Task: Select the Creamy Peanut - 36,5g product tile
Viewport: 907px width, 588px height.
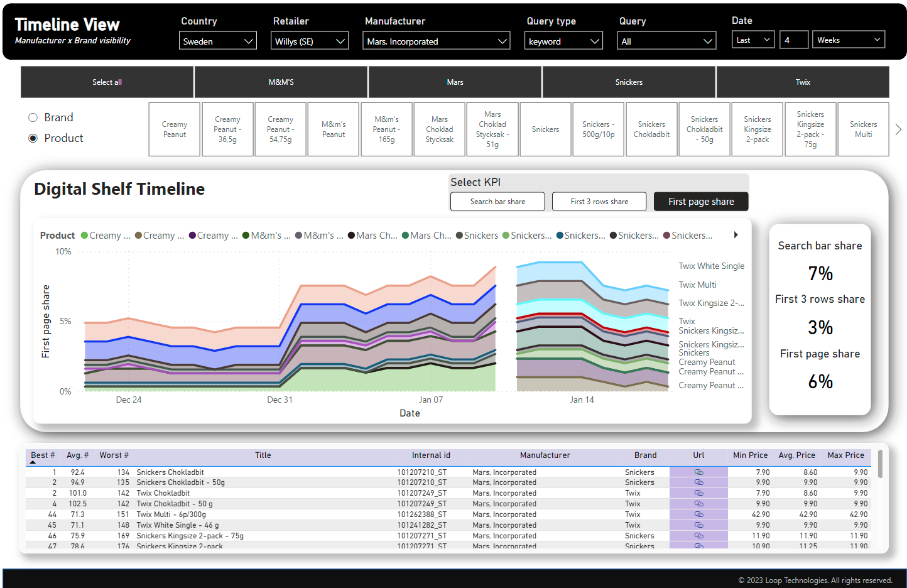Action: tap(227, 129)
